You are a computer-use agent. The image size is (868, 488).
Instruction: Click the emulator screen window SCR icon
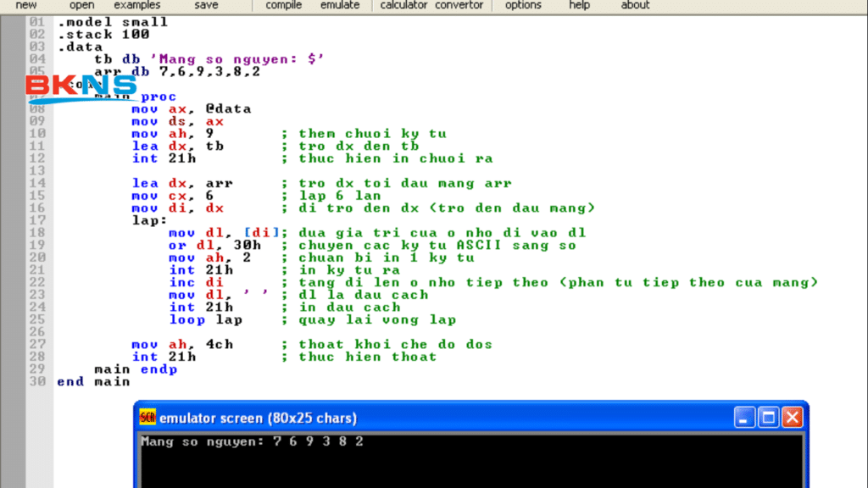[x=147, y=418]
